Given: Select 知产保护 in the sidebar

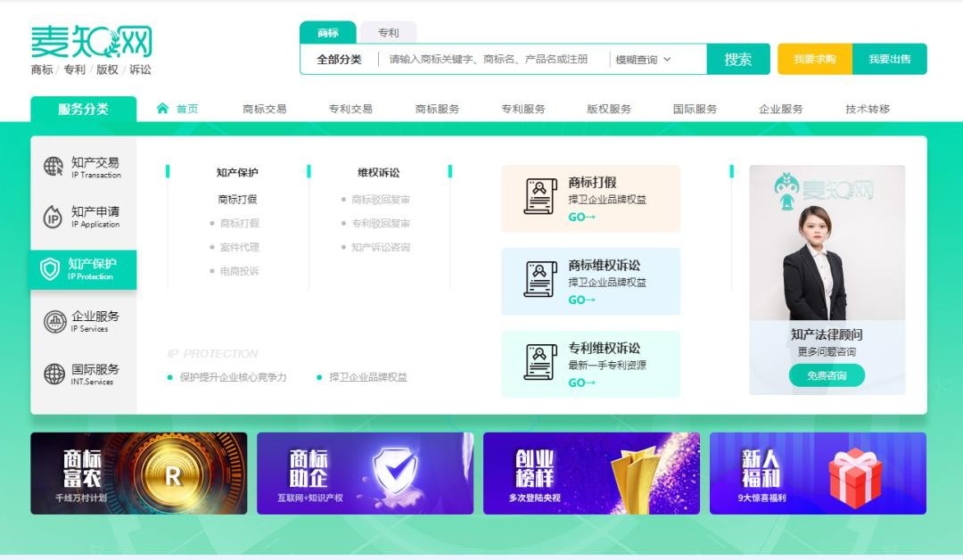Looking at the screenshot, I should (84, 269).
